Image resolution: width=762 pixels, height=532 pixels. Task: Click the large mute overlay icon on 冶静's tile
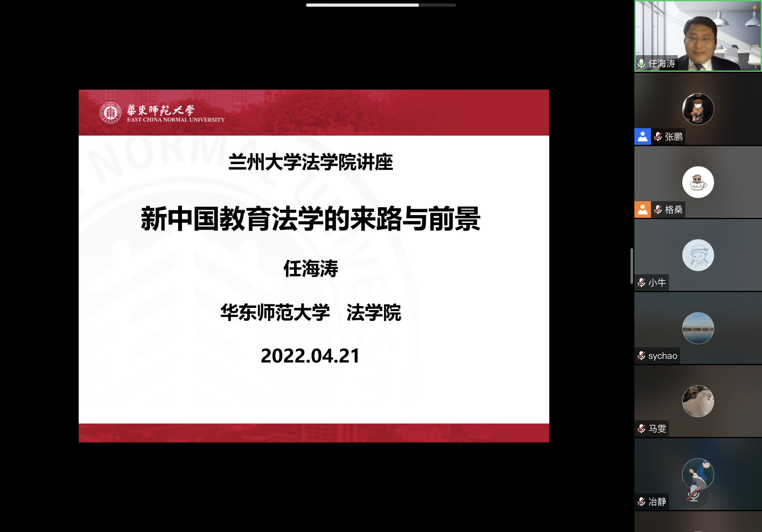pos(694,494)
